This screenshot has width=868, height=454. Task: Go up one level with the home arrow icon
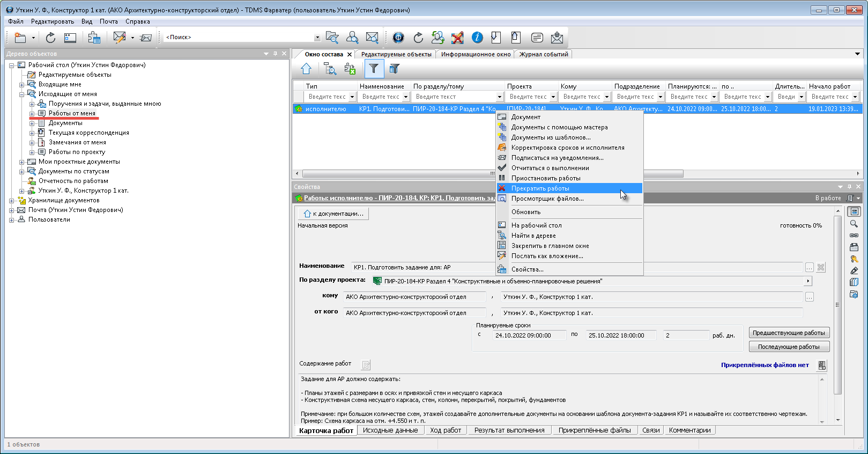click(x=306, y=69)
